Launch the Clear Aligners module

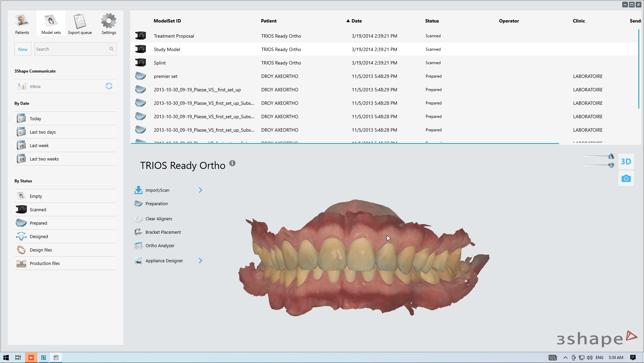coord(158,219)
